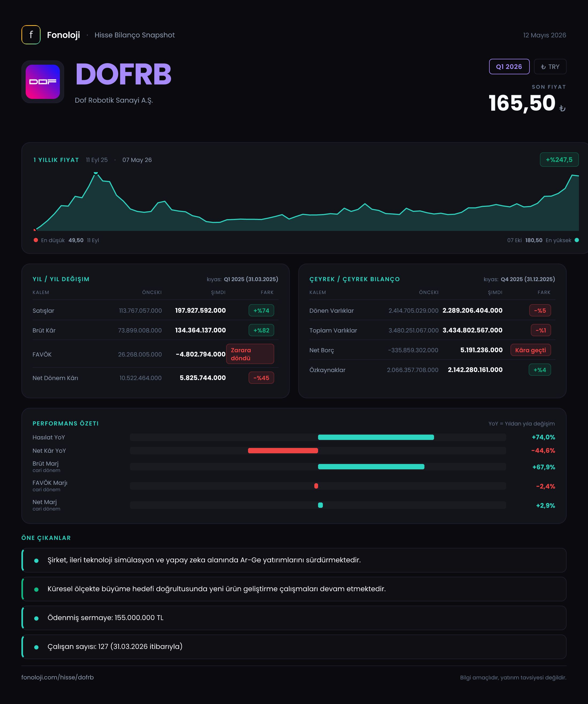Viewport: 588px width, 704px height.
Task: Click Dönen Varlıklar value 2.289.206.404.000
Action: coord(472,310)
